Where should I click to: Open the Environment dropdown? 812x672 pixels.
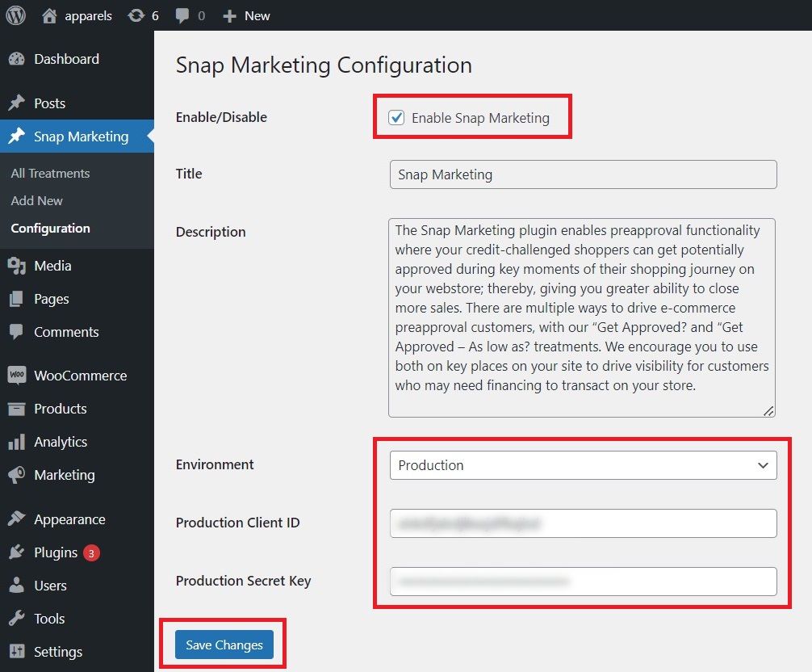(583, 465)
